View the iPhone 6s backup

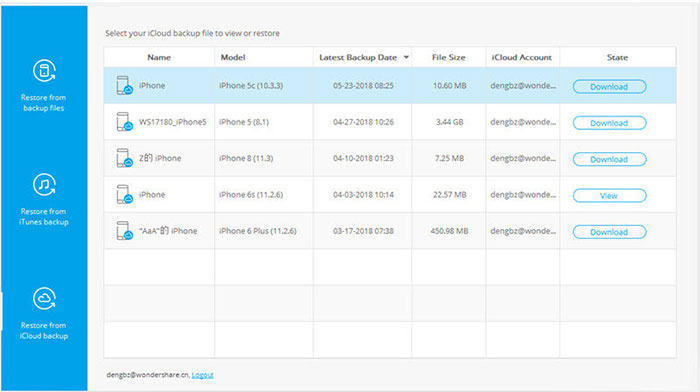pos(609,196)
